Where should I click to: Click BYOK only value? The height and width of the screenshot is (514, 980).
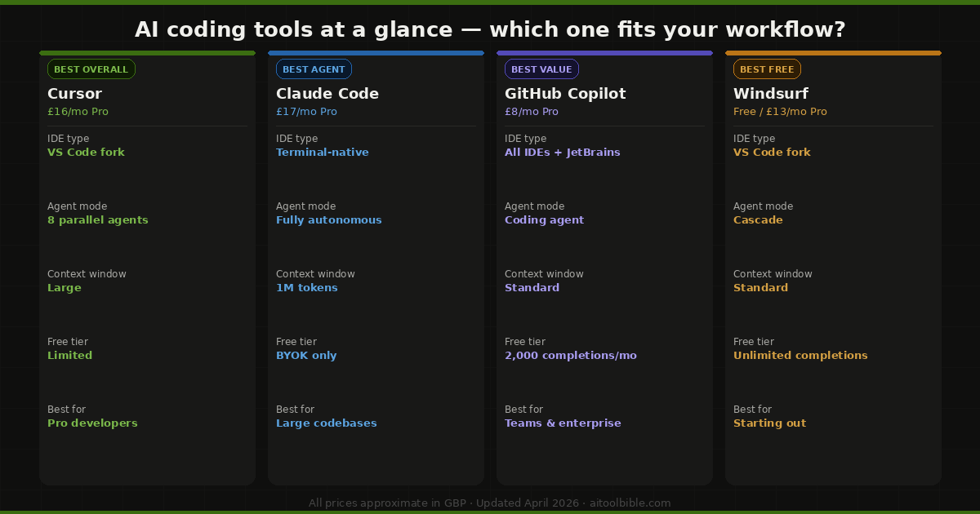[306, 356]
